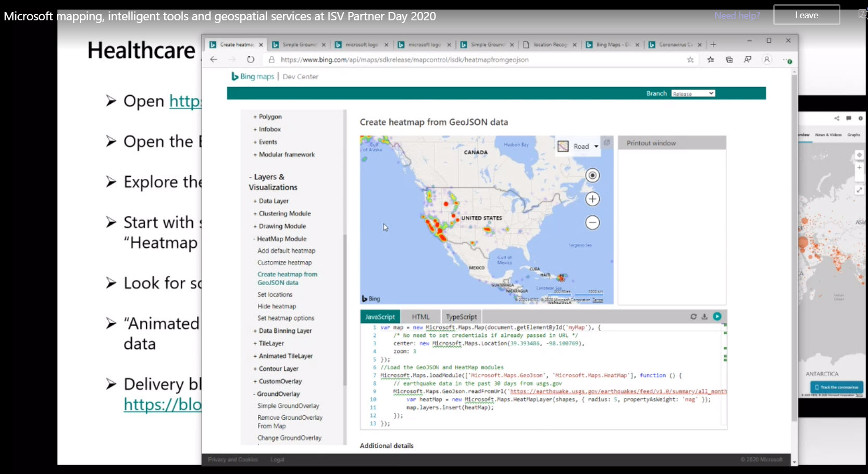This screenshot has width=868, height=474.
Task: Bookmark this page with the star icon
Action: [x=690, y=59]
